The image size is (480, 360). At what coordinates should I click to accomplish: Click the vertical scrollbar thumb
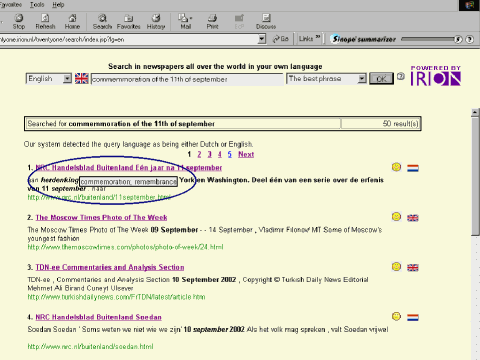475,177
